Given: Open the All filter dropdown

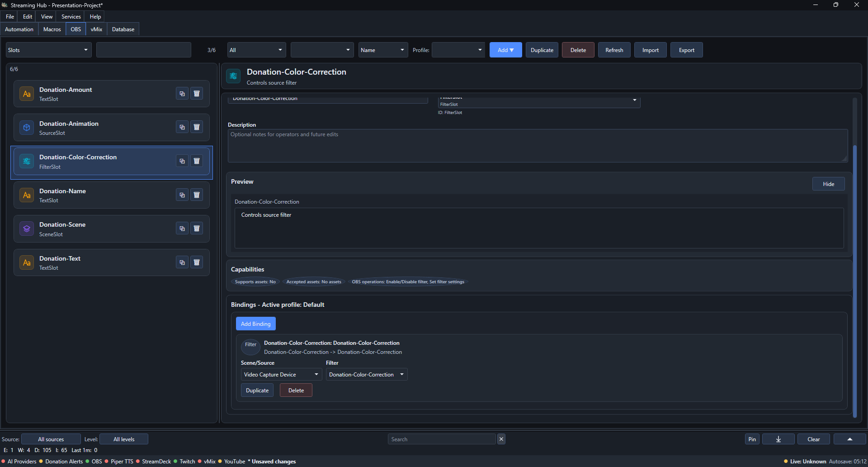Looking at the screenshot, I should pyautogui.click(x=257, y=50).
